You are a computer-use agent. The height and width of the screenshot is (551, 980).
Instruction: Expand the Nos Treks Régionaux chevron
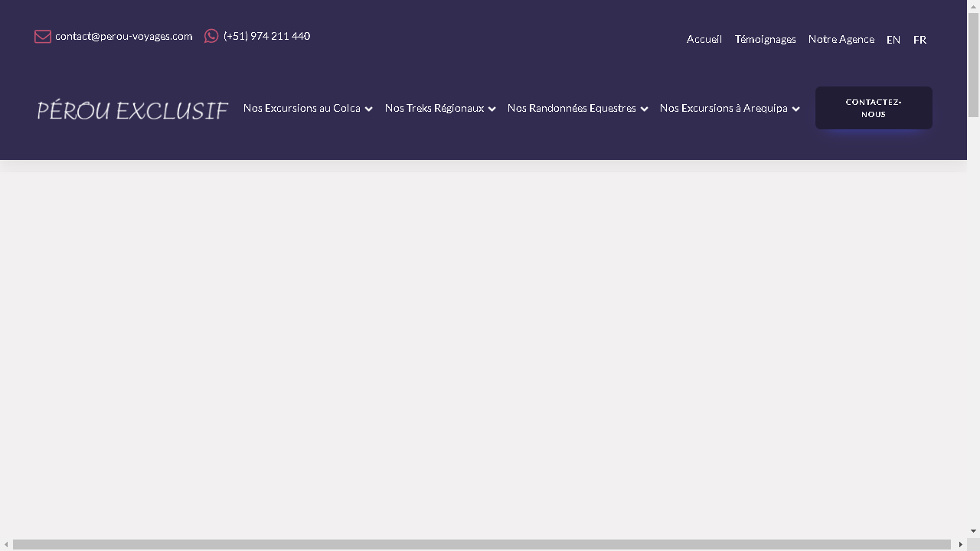click(492, 109)
